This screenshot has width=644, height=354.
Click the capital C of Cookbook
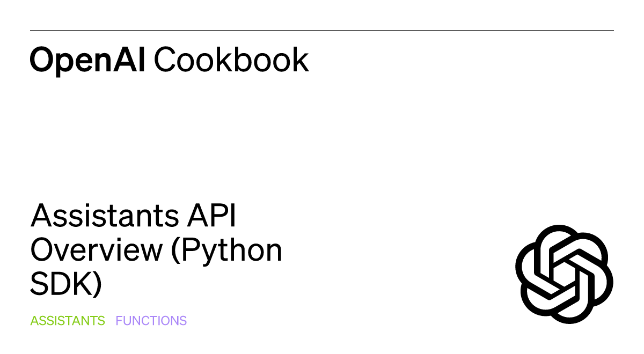tap(164, 60)
